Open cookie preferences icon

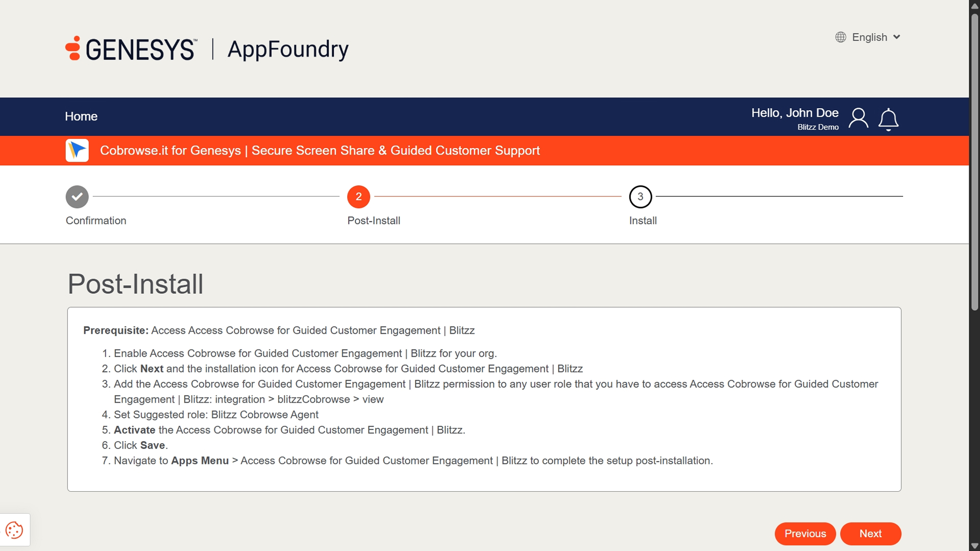click(x=14, y=530)
